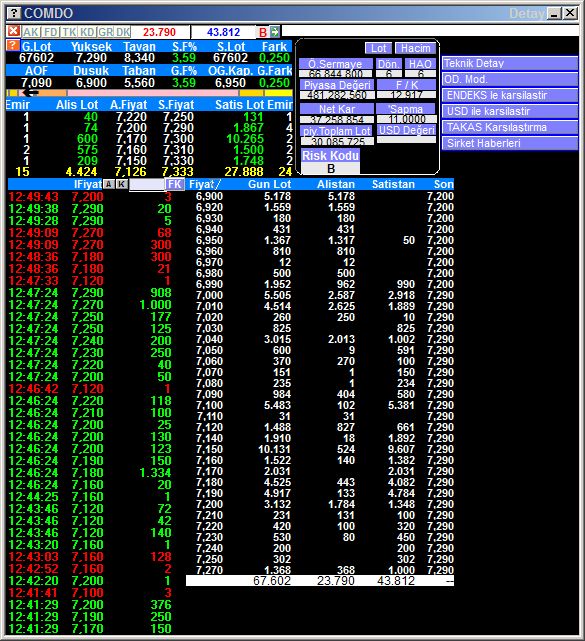Click the red X icon beside AK

click(x=13, y=31)
